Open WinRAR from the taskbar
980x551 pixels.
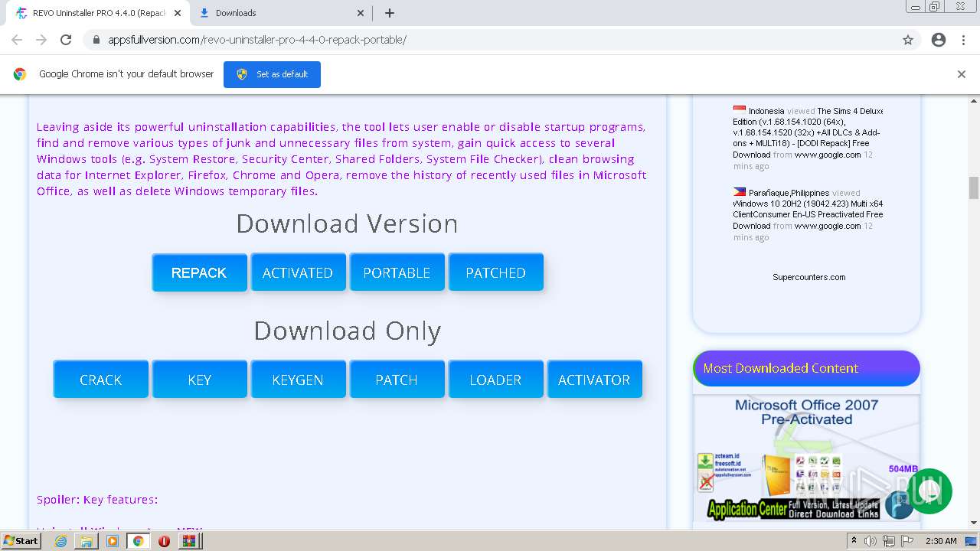188,541
